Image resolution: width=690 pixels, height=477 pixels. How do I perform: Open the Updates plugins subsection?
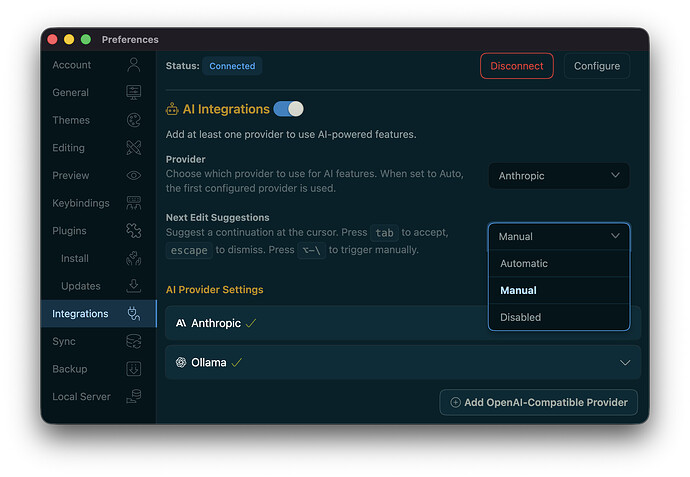[x=98, y=286]
